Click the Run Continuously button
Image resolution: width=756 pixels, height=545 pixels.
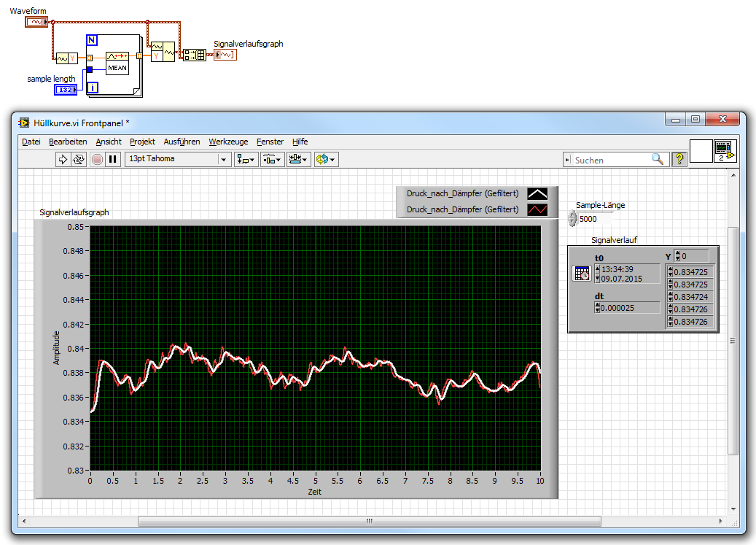[x=79, y=159]
